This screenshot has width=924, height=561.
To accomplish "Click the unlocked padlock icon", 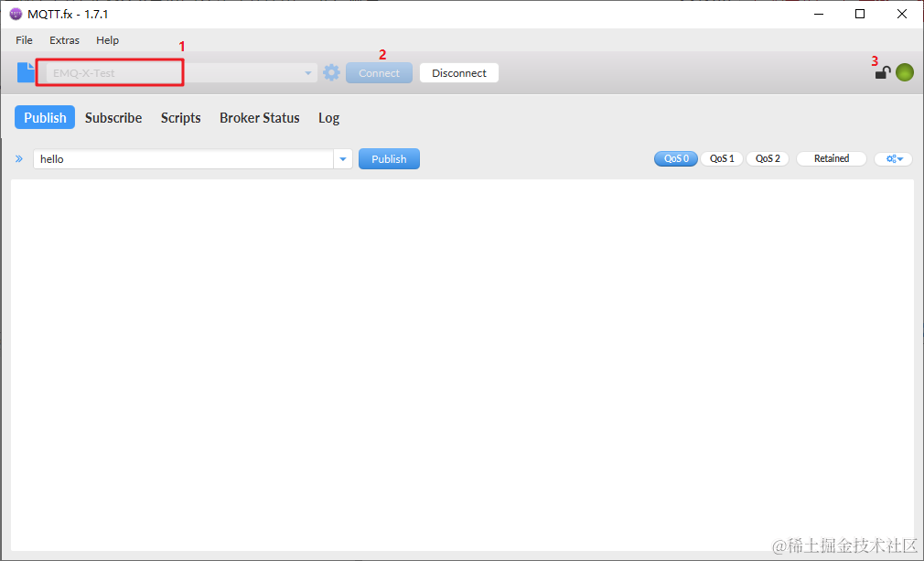I will [882, 73].
